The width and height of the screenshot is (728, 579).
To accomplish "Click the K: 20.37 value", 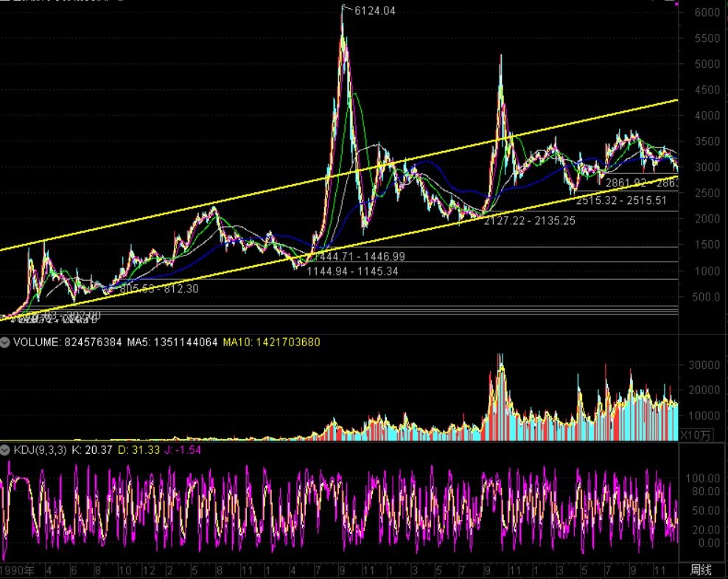I will (92, 449).
